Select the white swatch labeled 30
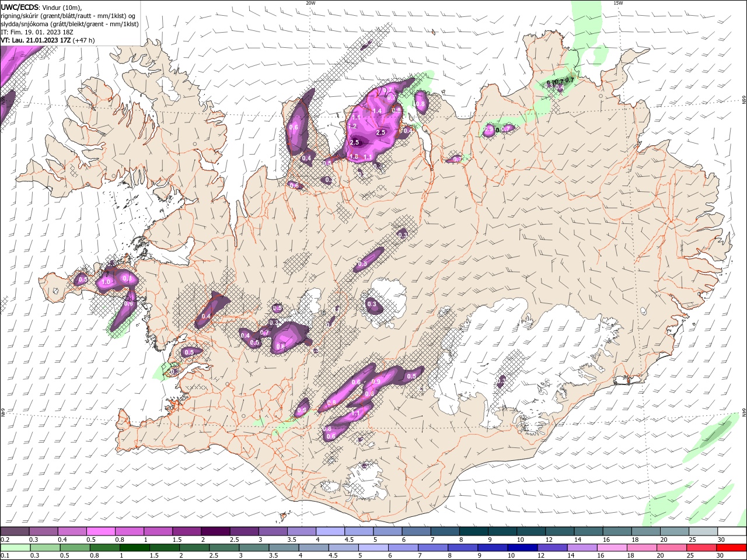Viewport: 747px width, 560px height. 732,531
